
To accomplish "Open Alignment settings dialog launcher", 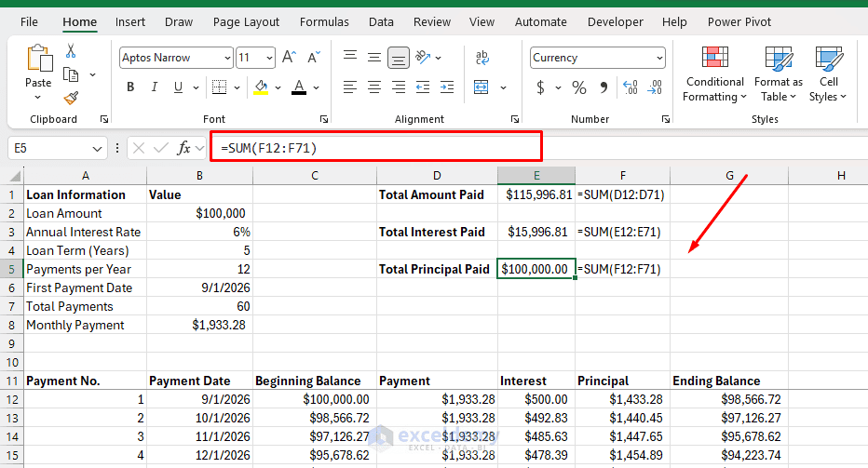I will click(515, 119).
